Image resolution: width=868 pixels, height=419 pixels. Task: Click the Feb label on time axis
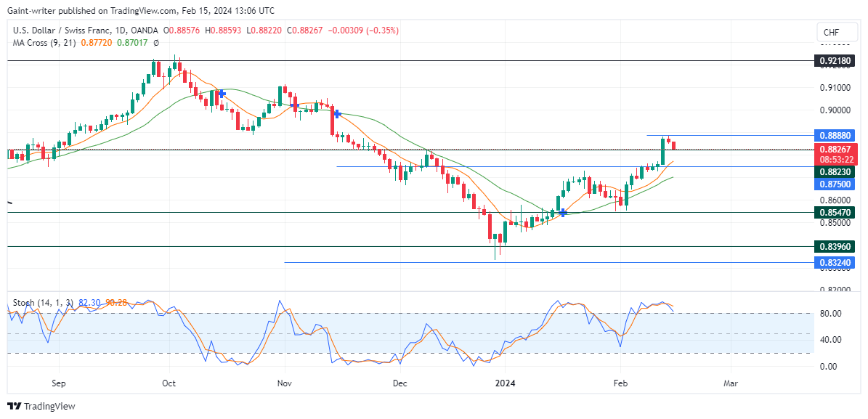[620, 383]
